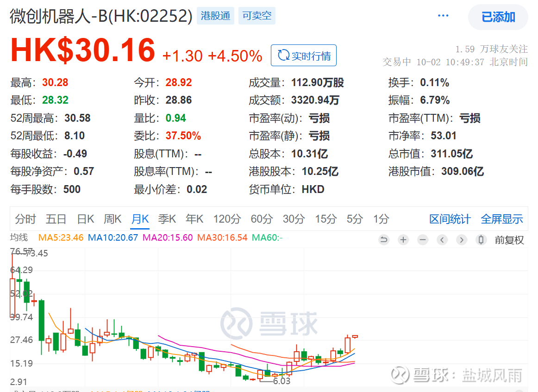Switch to the 60分 interval tab
The width and height of the screenshot is (538, 392).
point(262,219)
